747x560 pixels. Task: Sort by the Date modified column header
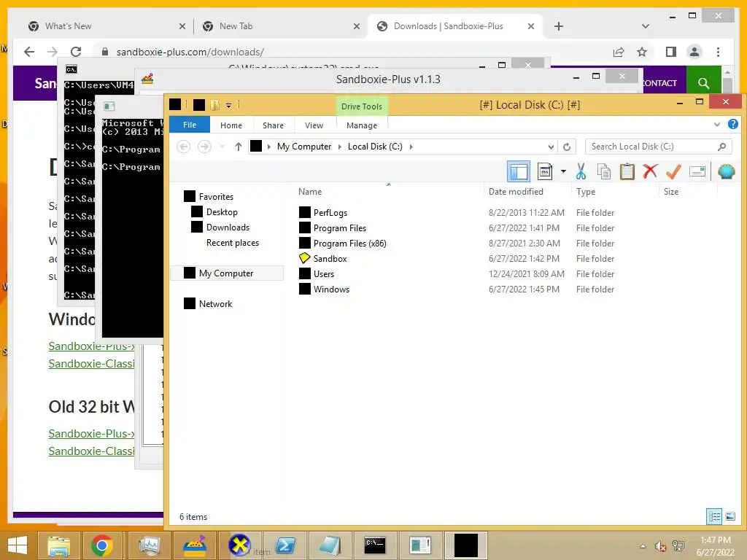pos(527,192)
